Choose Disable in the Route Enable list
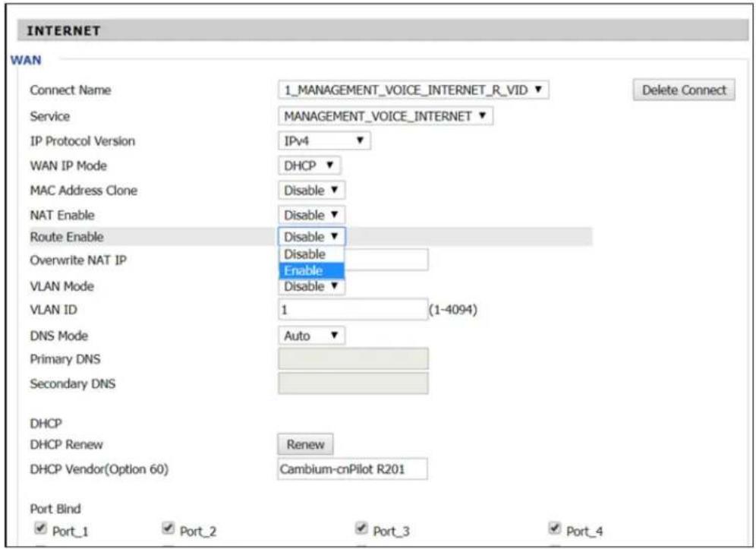Viewport: 756px width, 549px height. point(311,254)
